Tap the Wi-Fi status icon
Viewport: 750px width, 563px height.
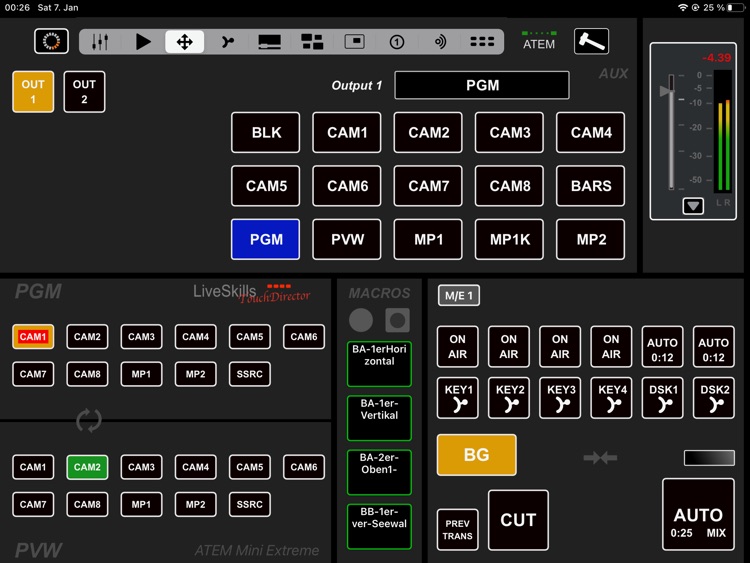tap(683, 8)
